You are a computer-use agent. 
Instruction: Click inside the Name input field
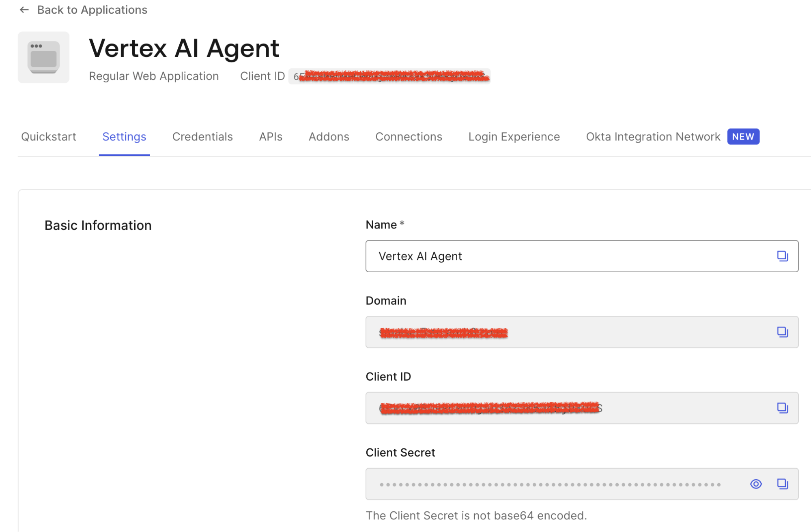527,256
